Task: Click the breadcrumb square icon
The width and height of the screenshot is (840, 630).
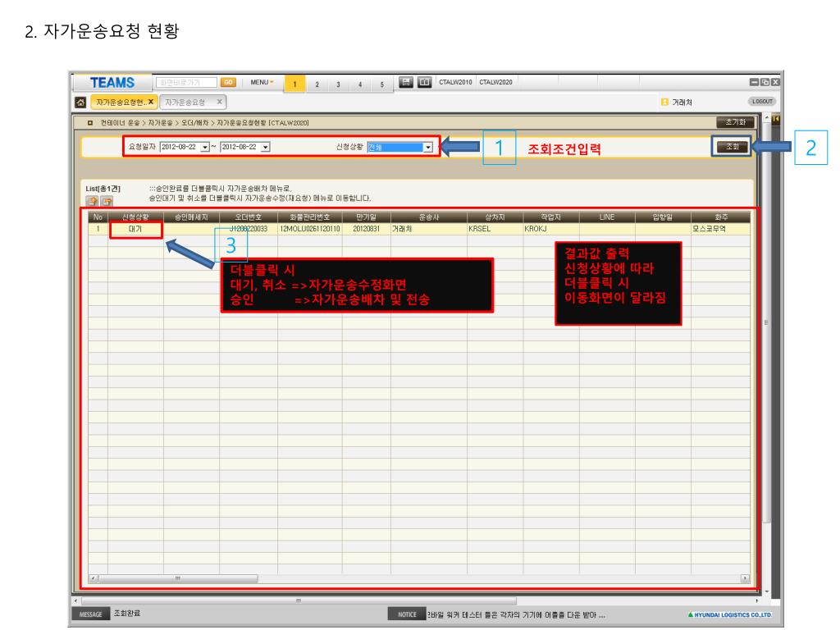Action: point(90,123)
